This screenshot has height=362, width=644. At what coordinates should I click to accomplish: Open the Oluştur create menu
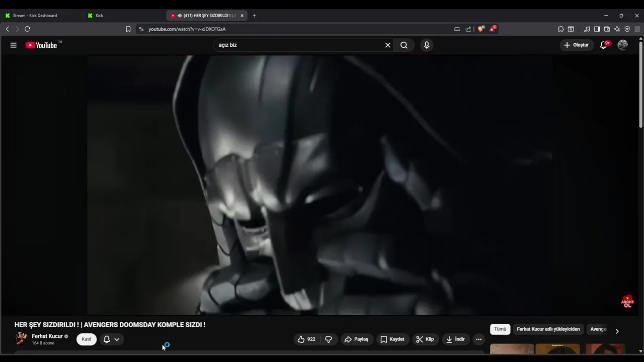pyautogui.click(x=576, y=45)
